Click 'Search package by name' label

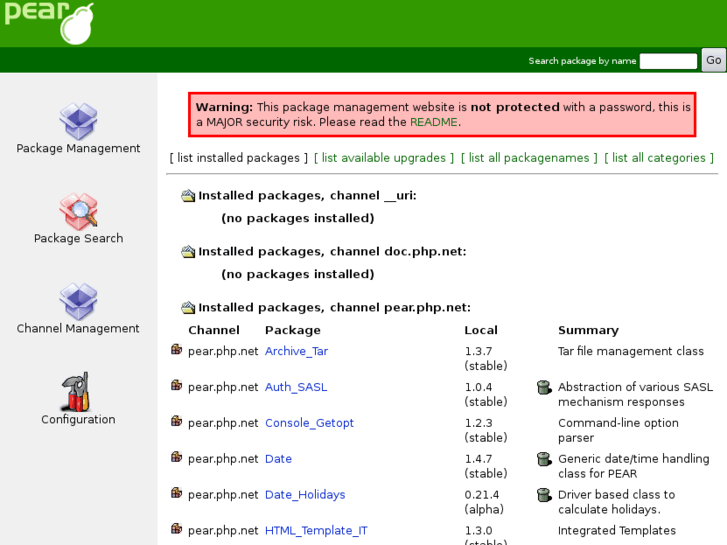(x=582, y=61)
